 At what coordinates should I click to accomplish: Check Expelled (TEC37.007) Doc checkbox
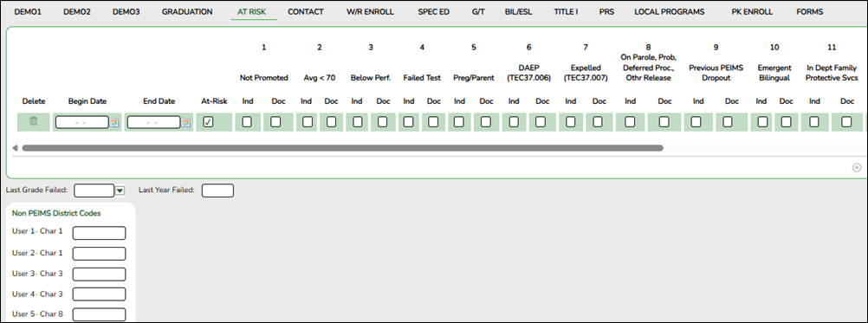598,122
